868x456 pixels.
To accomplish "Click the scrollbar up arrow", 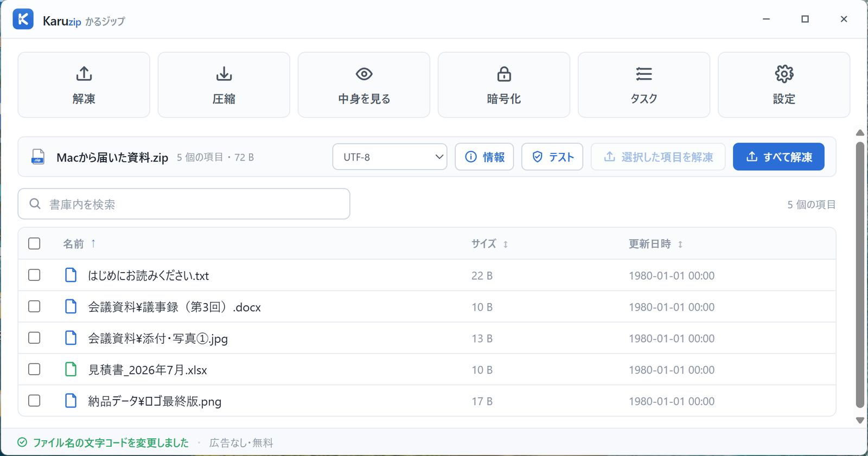I will pyautogui.click(x=860, y=133).
